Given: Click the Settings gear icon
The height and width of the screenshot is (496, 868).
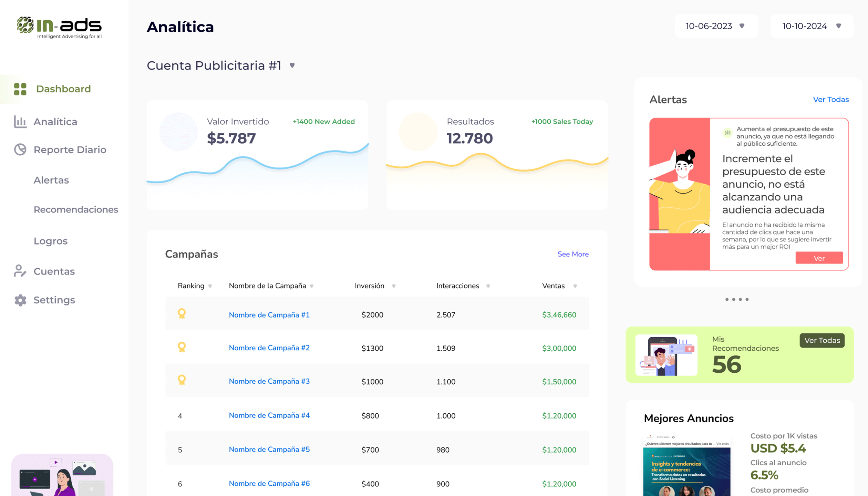Looking at the screenshot, I should coord(20,300).
